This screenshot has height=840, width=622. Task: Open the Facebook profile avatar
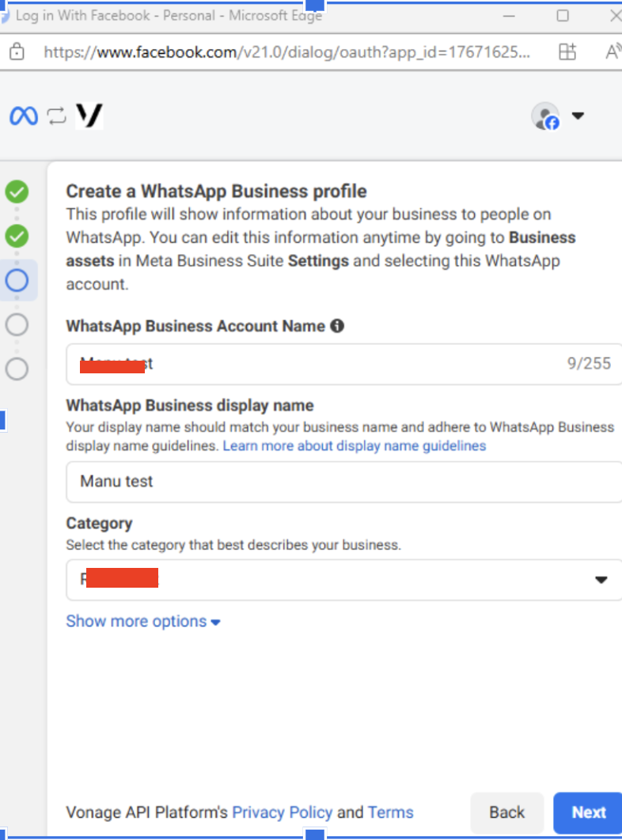pos(545,115)
